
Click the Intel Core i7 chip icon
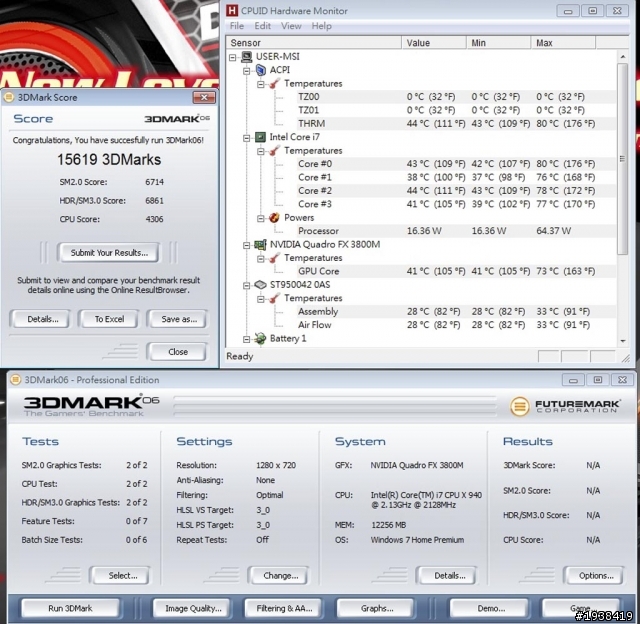point(260,137)
